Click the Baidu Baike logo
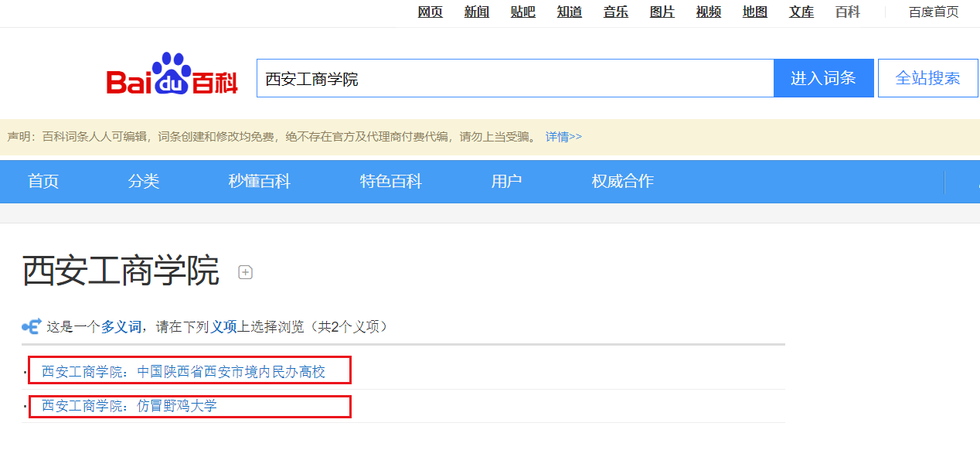Viewport: 980px width, 450px height. (x=172, y=74)
